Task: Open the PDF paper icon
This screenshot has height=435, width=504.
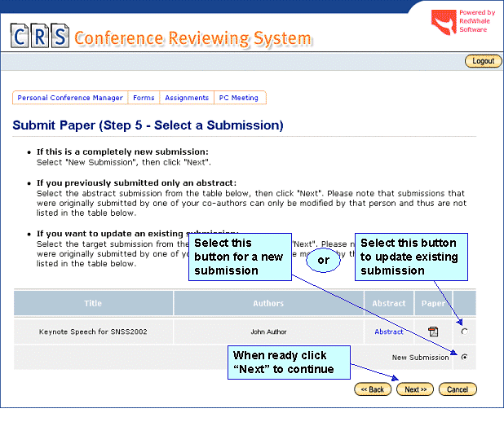Action: 433,332
